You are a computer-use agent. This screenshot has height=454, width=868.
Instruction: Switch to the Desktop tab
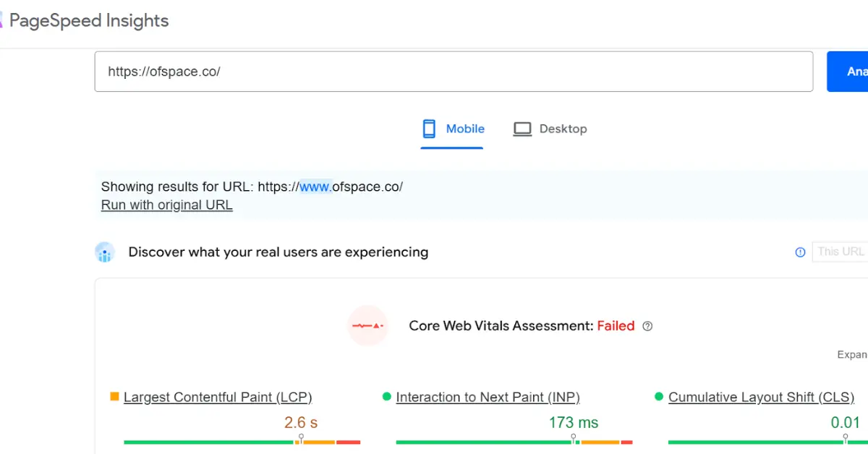click(x=550, y=129)
